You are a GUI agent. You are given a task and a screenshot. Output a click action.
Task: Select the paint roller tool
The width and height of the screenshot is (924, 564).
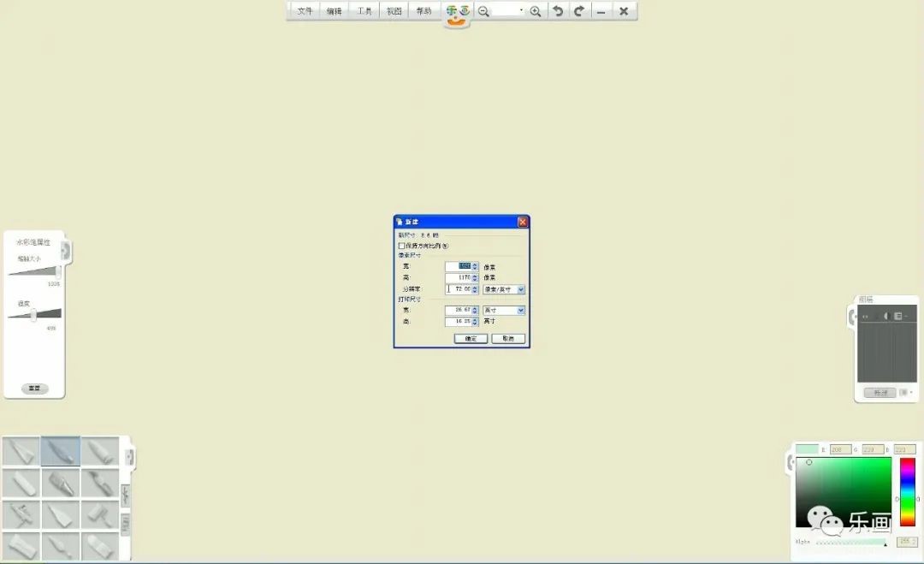click(101, 514)
